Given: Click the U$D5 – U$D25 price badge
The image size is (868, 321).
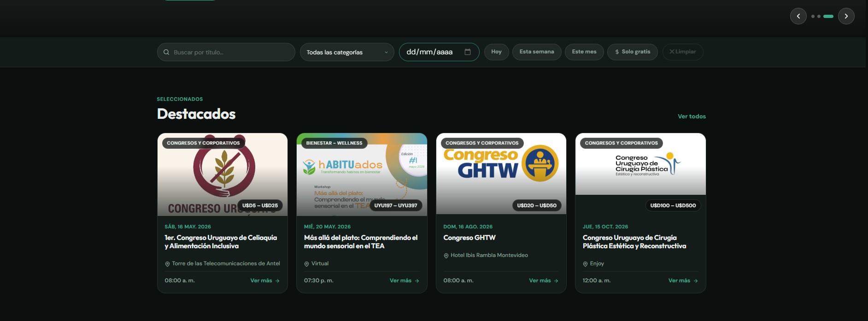Looking at the screenshot, I should coord(260,205).
